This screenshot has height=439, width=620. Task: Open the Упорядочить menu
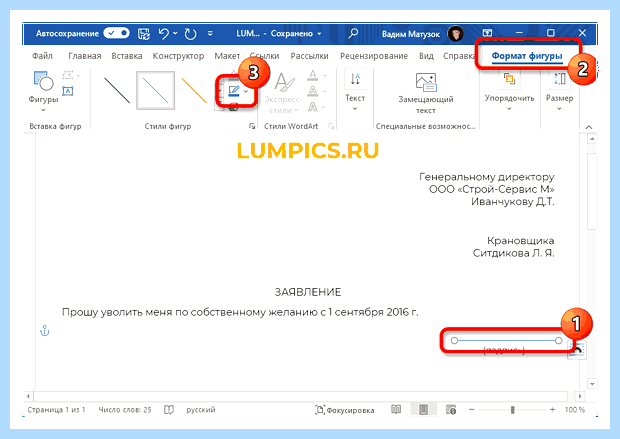pyautogui.click(x=509, y=91)
